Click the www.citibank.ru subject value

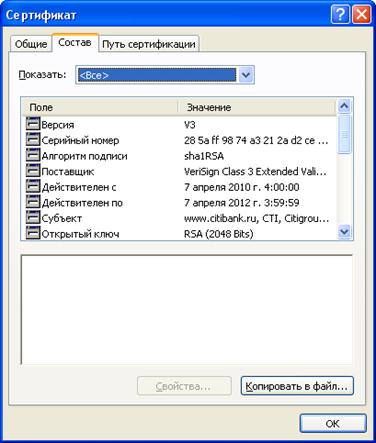[x=256, y=219]
